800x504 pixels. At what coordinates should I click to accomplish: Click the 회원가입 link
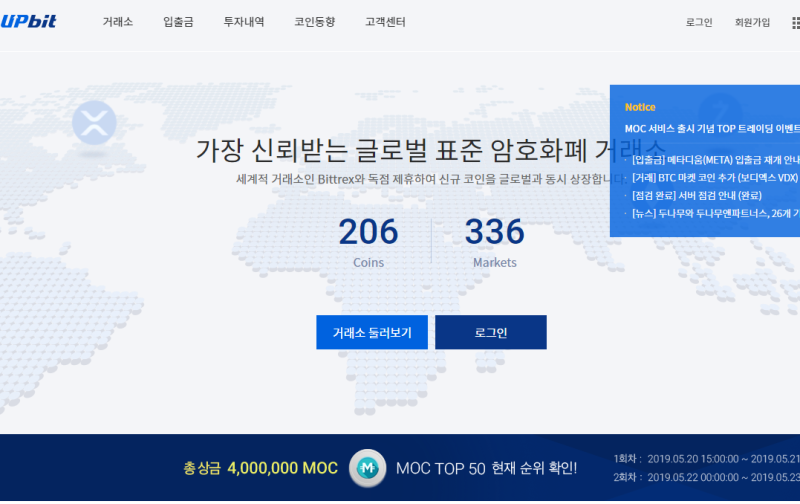pyautogui.click(x=752, y=22)
